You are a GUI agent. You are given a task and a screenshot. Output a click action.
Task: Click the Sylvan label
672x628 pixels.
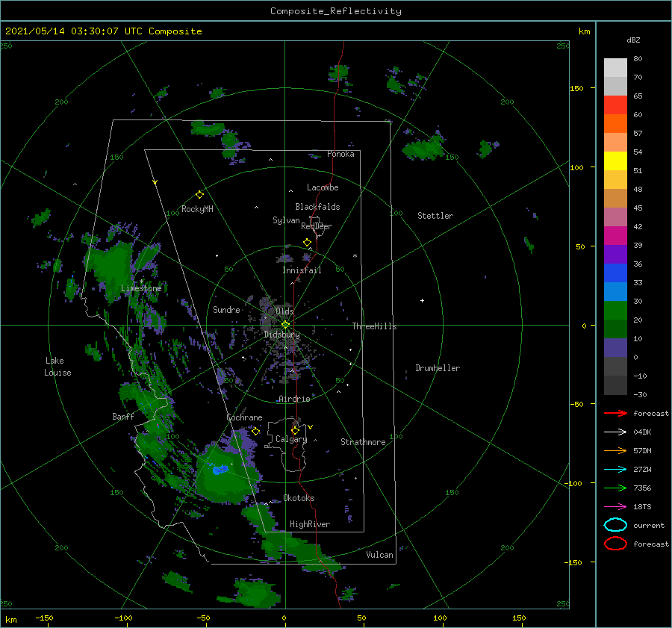286,220
